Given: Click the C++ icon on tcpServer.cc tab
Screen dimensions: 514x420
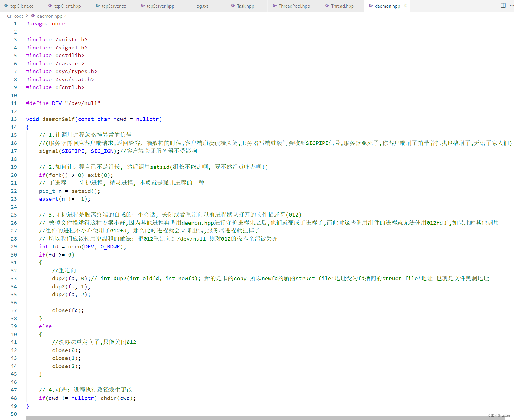Looking at the screenshot, I should [98, 6].
